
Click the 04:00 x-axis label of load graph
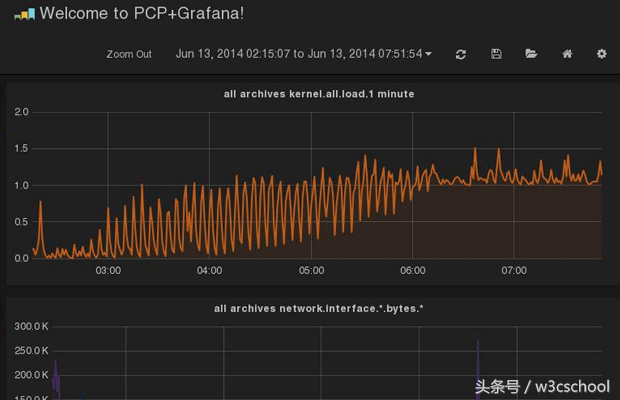tap(209, 271)
